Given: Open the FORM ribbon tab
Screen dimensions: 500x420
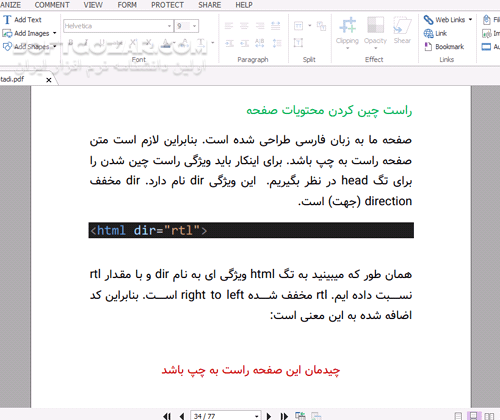Looking at the screenshot, I should pos(127,5).
